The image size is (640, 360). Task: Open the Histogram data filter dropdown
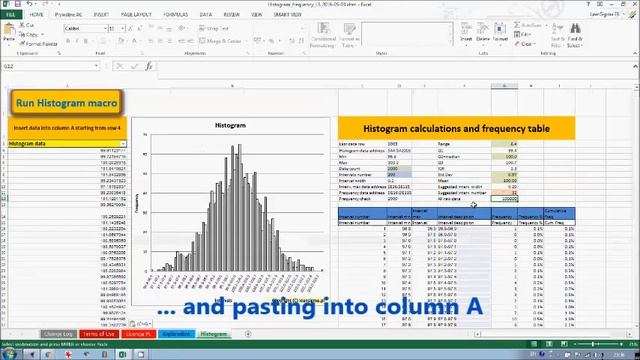[123, 144]
